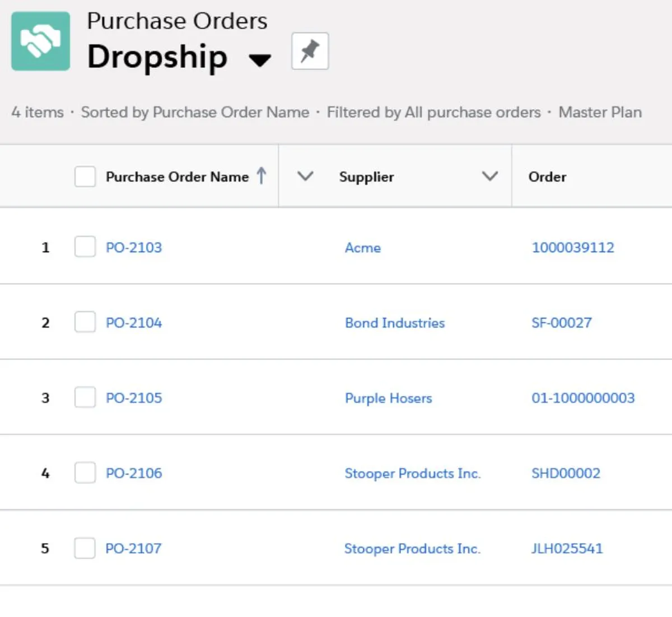The height and width of the screenshot is (617, 672).
Task: Check the checkbox for PO-2107
Action: point(85,548)
